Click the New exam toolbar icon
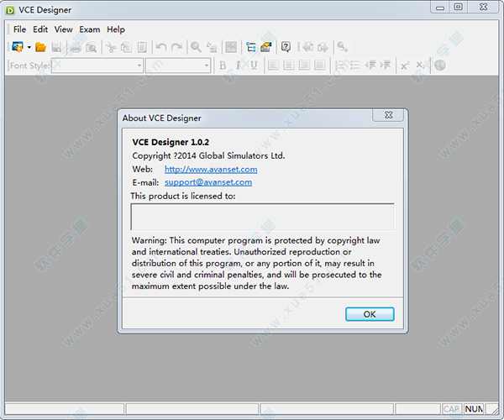 (18, 47)
